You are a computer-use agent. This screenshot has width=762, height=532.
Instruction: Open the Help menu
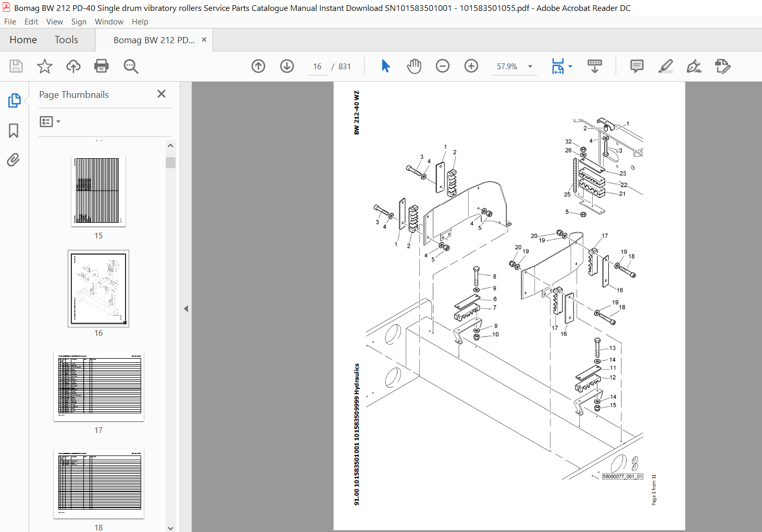pos(140,22)
